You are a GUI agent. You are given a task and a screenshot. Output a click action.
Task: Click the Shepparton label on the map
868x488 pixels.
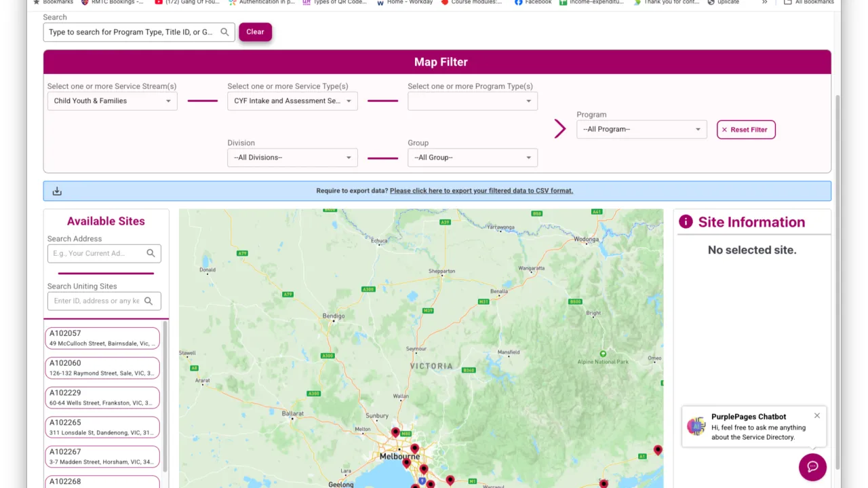(442, 271)
